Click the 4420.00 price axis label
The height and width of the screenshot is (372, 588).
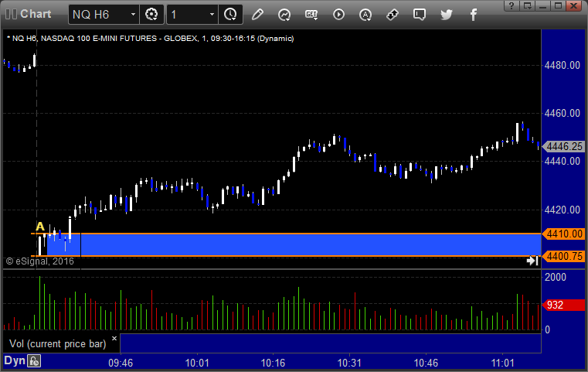point(563,210)
